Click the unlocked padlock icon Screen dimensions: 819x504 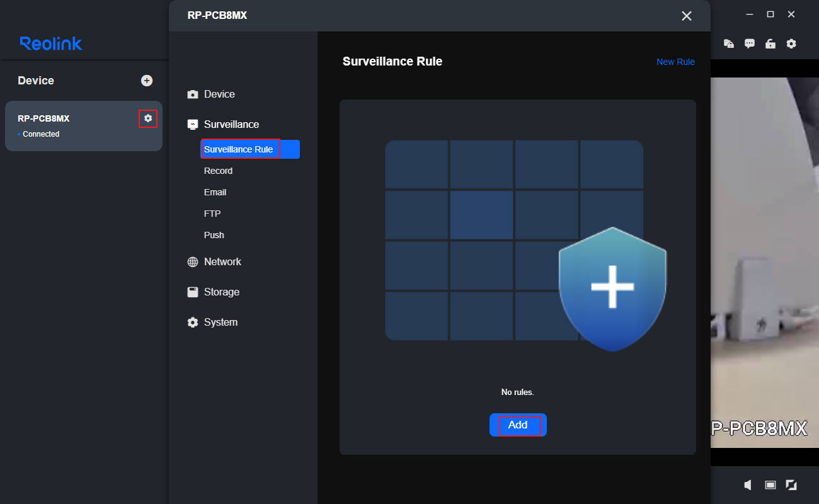770,43
